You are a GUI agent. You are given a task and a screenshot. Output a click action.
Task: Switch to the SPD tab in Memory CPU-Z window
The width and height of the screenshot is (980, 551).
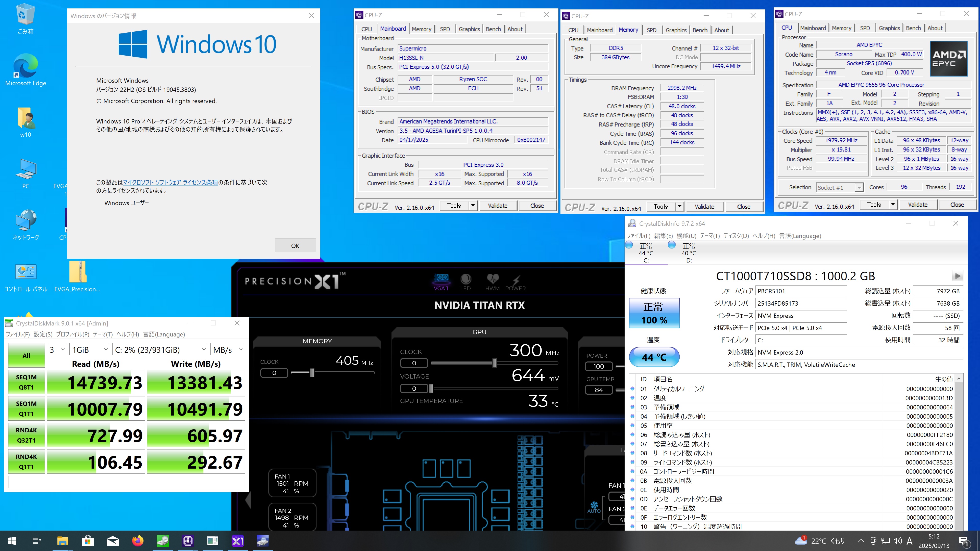coord(651,30)
